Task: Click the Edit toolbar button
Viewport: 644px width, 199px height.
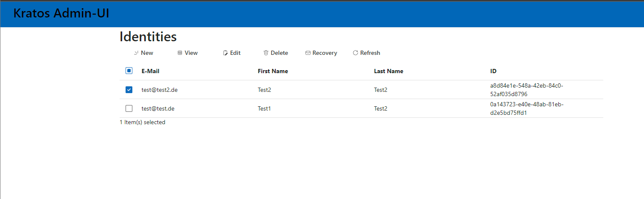Action: pyautogui.click(x=232, y=53)
